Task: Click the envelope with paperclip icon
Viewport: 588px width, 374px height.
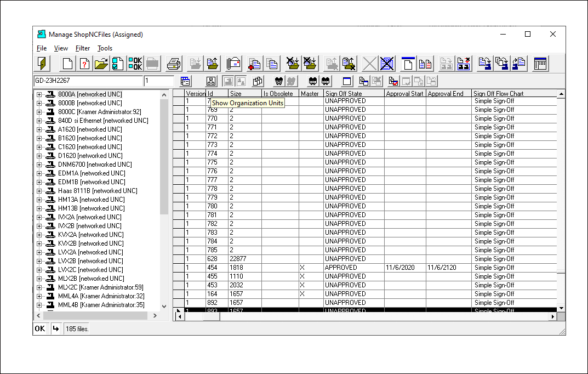Action: 233,64
